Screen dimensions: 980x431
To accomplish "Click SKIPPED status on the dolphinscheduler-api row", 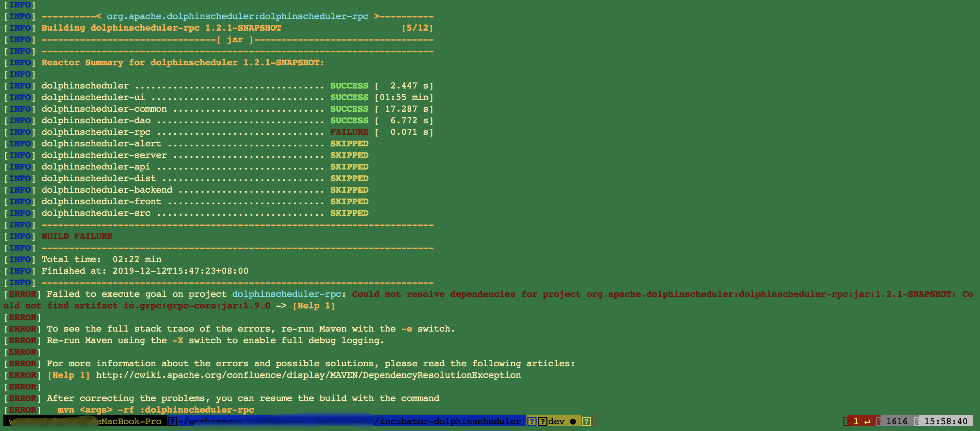I will coord(349,167).
